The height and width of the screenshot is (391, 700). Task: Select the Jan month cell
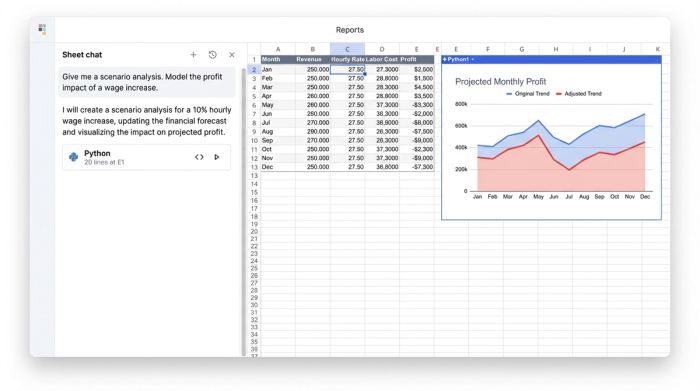278,69
